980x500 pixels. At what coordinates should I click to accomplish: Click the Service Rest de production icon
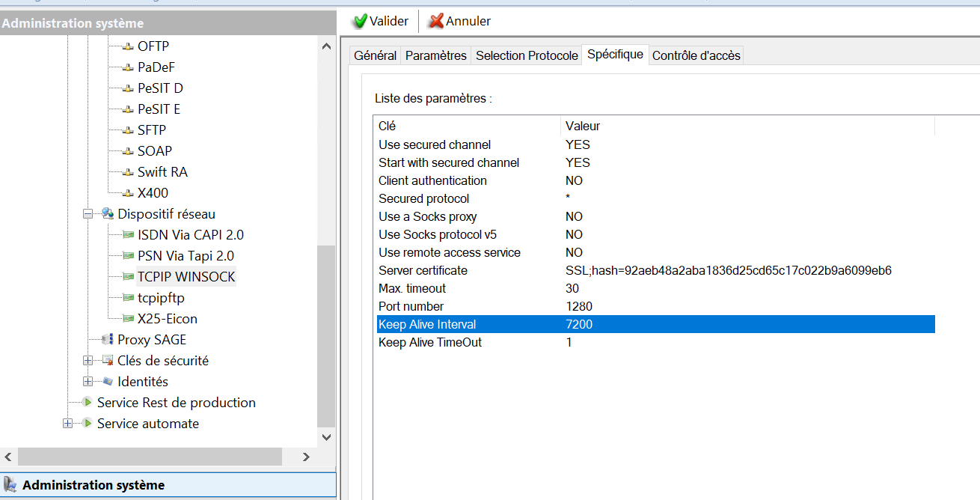88,403
